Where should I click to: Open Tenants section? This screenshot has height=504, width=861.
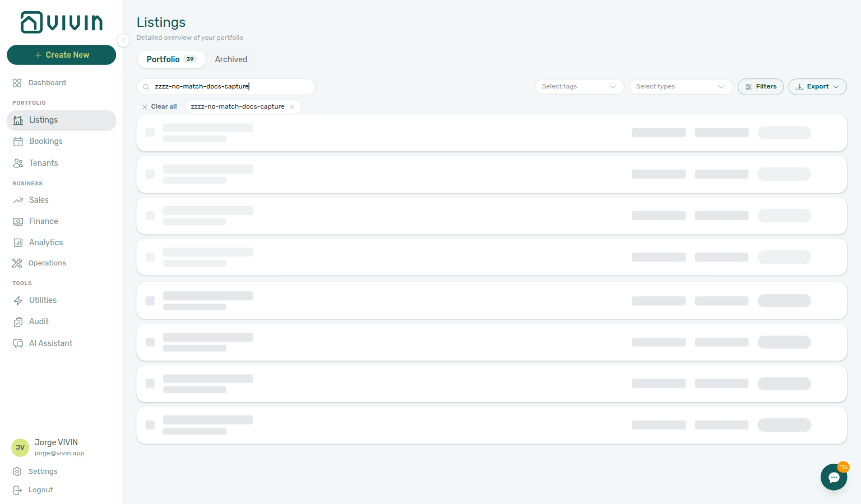pyautogui.click(x=43, y=163)
